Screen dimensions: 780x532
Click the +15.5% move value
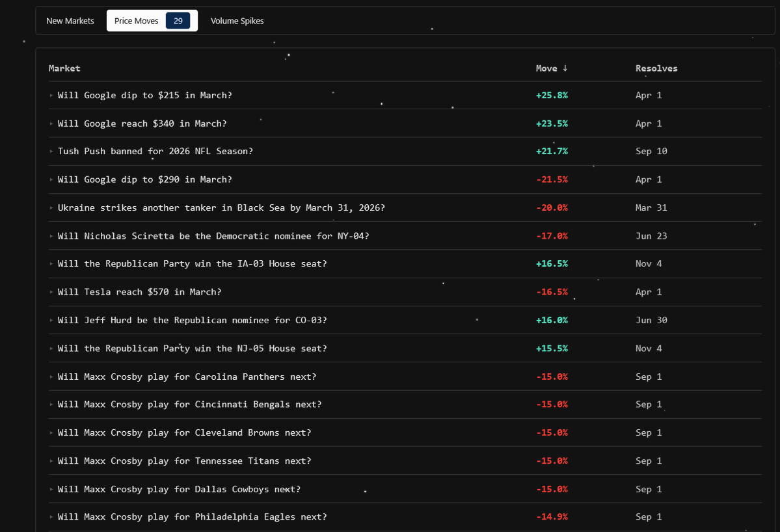[552, 349]
